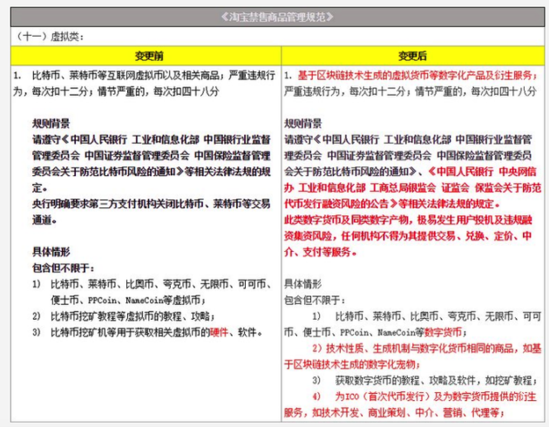Click the yellow 变更后 column header

[x=412, y=56]
